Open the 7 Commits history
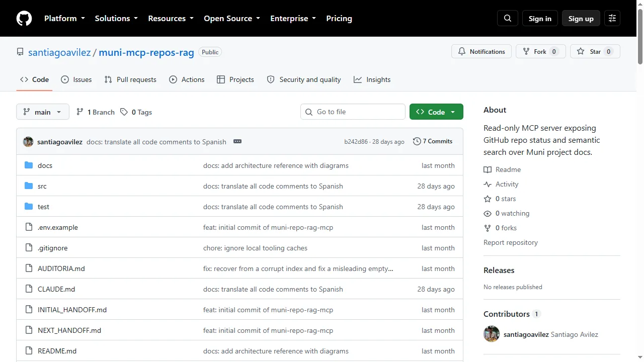This screenshot has height=362, width=644. (433, 141)
